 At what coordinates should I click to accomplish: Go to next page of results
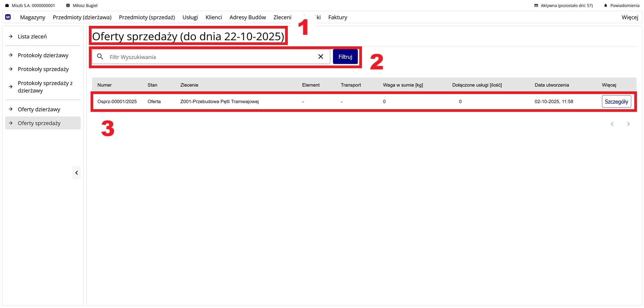point(628,124)
